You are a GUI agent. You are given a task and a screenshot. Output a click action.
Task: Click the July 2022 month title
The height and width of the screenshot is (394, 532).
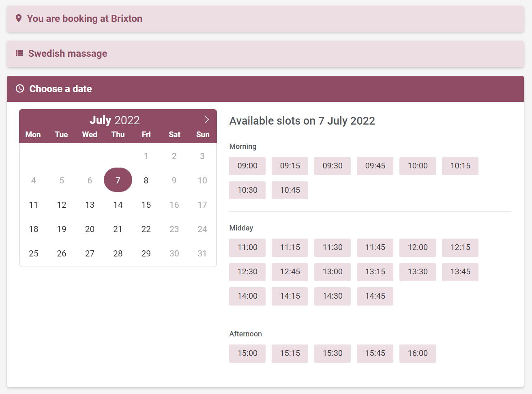pos(115,120)
